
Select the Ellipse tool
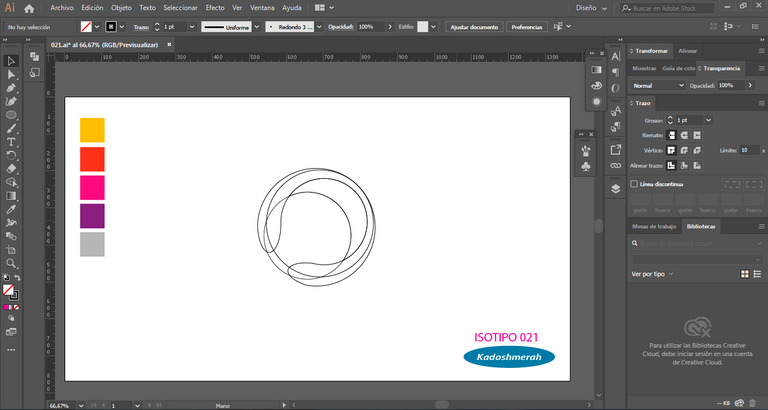(x=11, y=115)
